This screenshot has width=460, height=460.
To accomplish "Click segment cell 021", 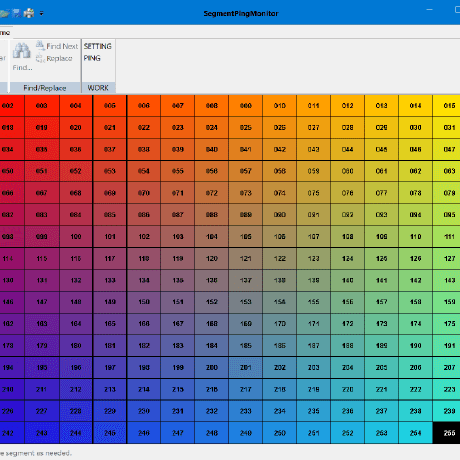I will 110,127.
